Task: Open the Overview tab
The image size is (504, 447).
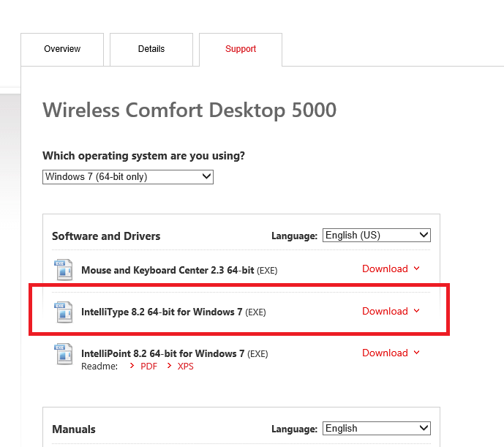Action: click(x=62, y=49)
